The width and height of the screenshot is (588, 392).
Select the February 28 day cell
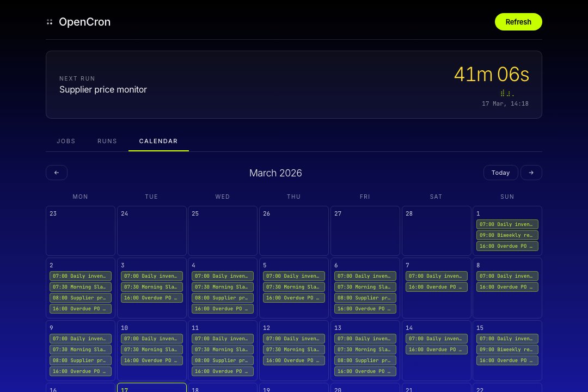coord(437,231)
